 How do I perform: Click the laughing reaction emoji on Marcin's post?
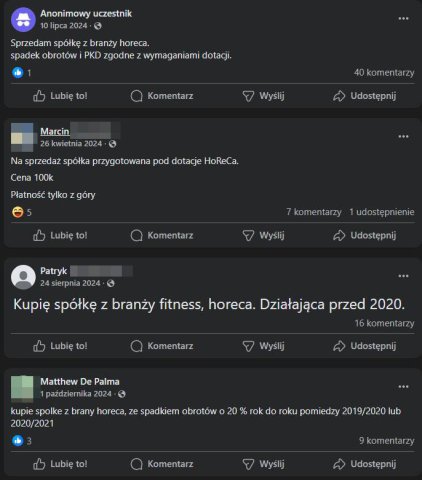(17, 212)
